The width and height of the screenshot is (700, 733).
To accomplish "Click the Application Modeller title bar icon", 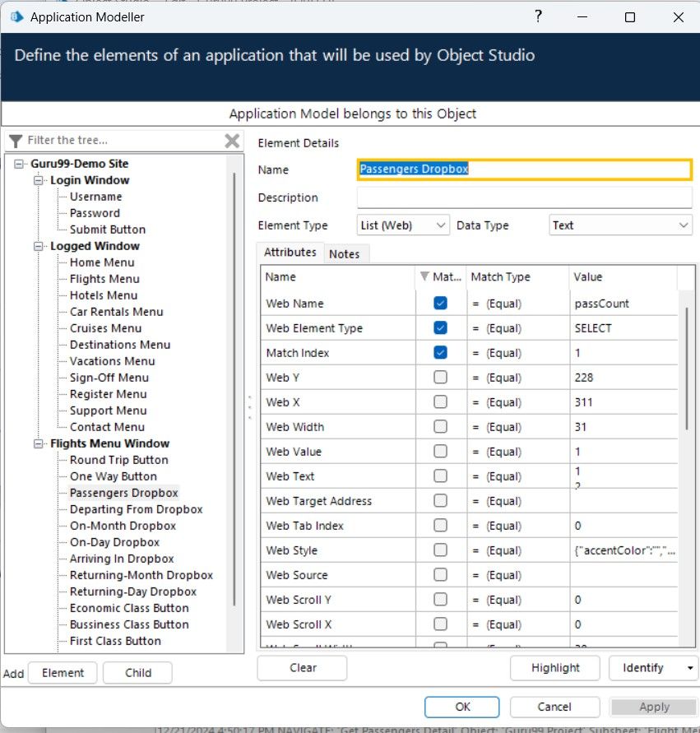I will pyautogui.click(x=16, y=16).
